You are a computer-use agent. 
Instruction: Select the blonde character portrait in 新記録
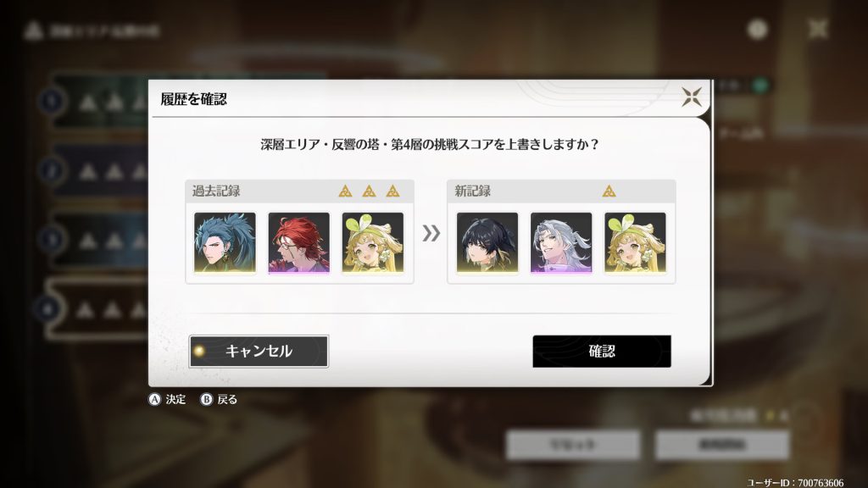pos(635,243)
